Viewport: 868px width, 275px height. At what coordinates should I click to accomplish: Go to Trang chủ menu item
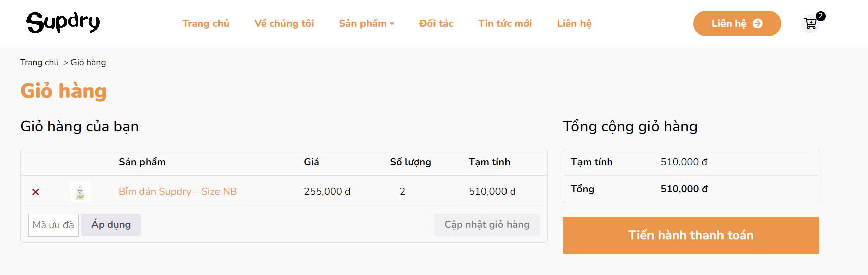205,24
